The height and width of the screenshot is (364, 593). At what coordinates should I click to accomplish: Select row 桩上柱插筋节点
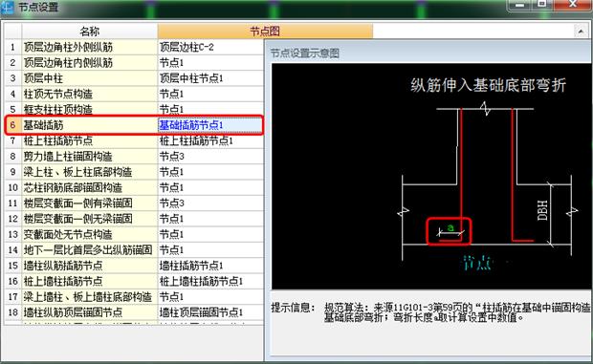tap(90, 140)
